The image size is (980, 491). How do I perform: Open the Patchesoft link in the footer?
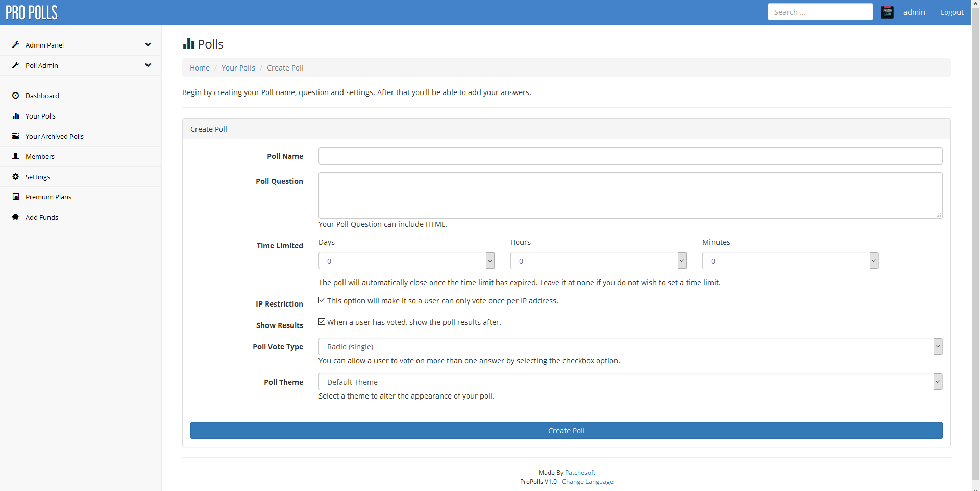(580, 472)
